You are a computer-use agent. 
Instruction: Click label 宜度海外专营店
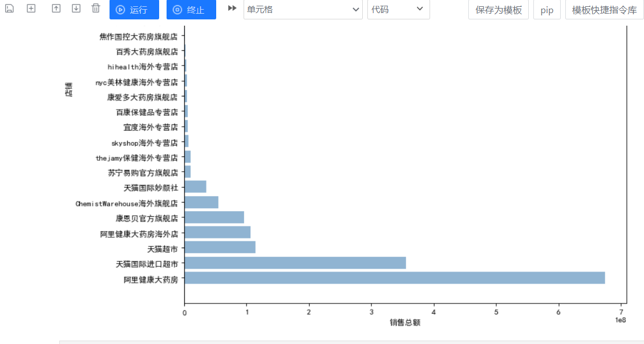point(151,127)
